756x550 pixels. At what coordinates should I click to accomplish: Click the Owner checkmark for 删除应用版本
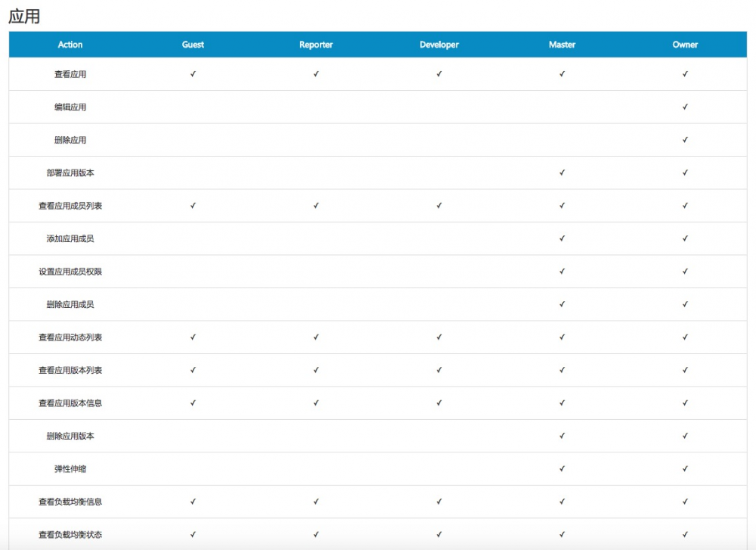pyautogui.click(x=684, y=436)
